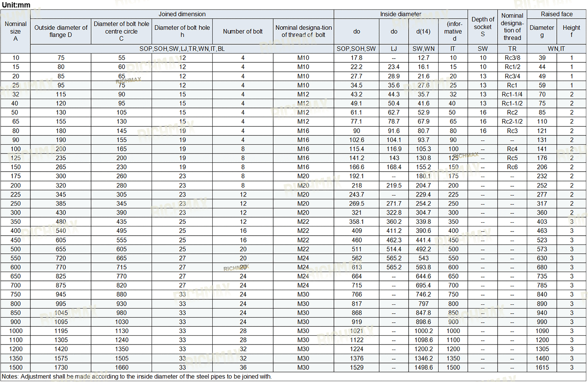Select the 17.8 inside diameter cell

(356, 58)
